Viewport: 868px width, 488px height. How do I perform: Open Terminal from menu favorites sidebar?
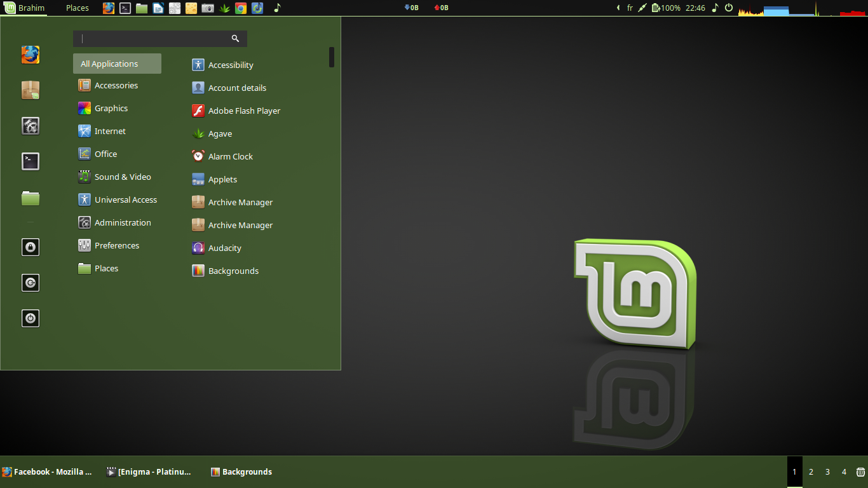pyautogui.click(x=31, y=161)
